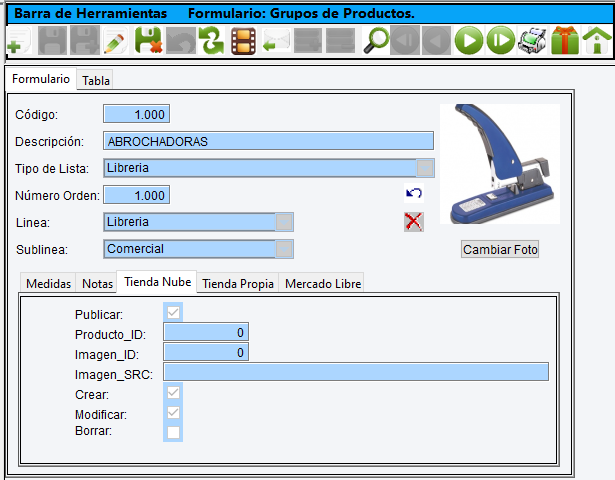615x480 pixels.
Task: Click the blue undo arrow beside the photo
Action: (x=414, y=193)
